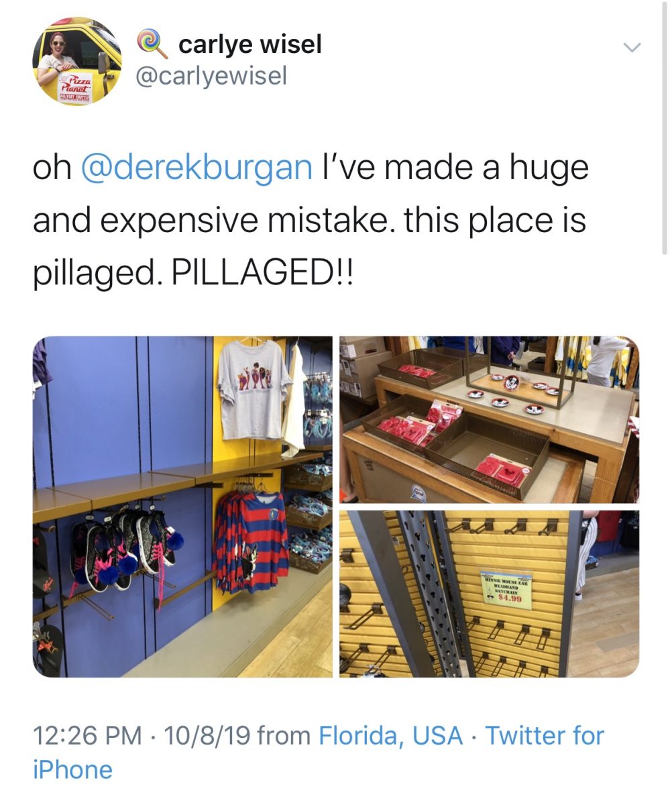The width and height of the screenshot is (672, 805).
Task: Expand the tweet options chevron
Action: pyautogui.click(x=632, y=48)
